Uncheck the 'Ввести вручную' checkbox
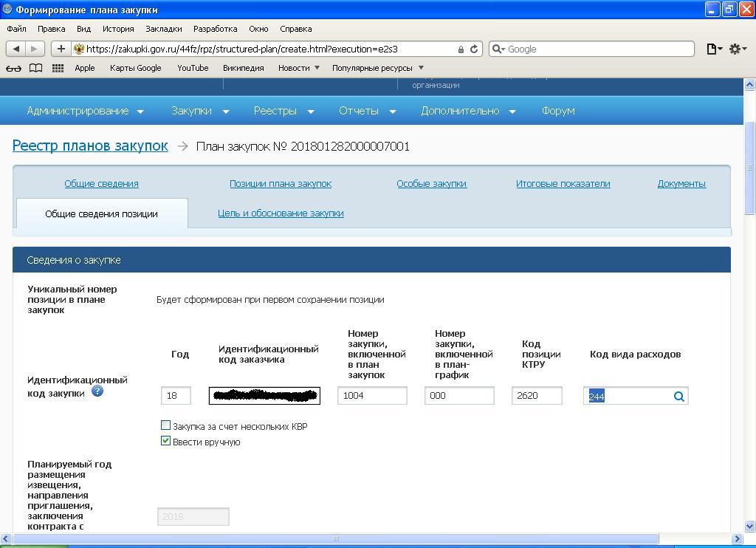Screen dimensions: 756x548 tap(165, 441)
